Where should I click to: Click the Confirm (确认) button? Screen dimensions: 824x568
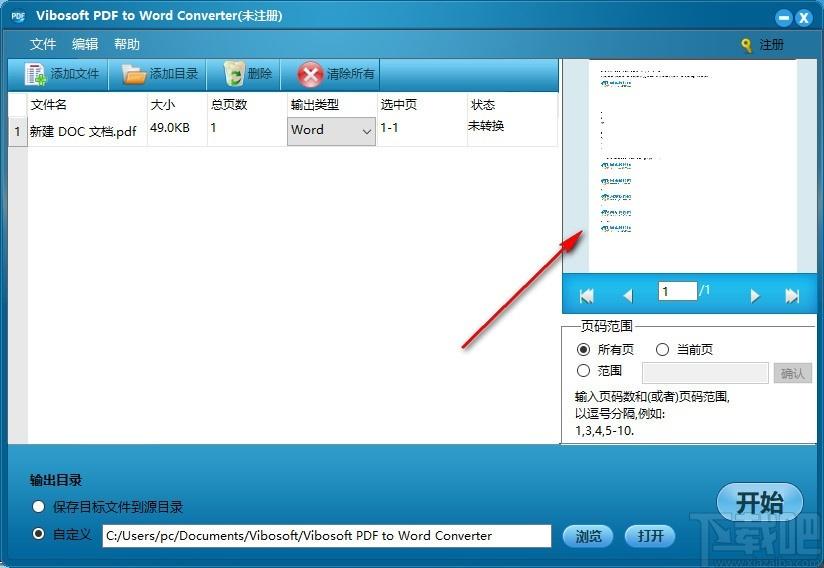tap(792, 373)
